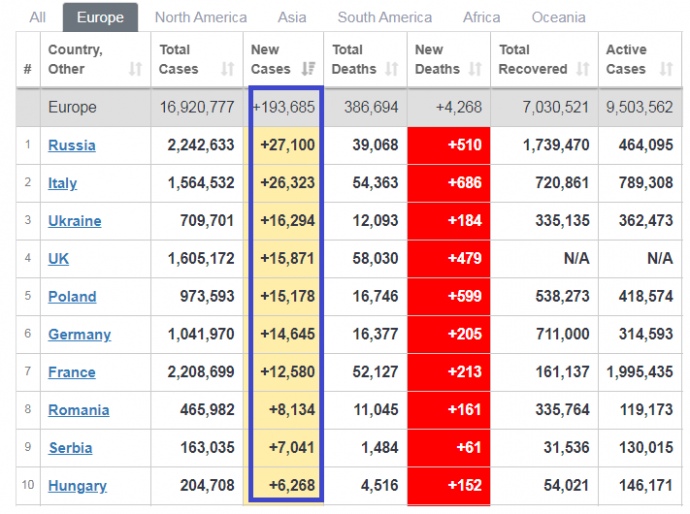Click the Active Cases sort icon
Image resolution: width=690 pixels, height=514 pixels.
tap(666, 70)
